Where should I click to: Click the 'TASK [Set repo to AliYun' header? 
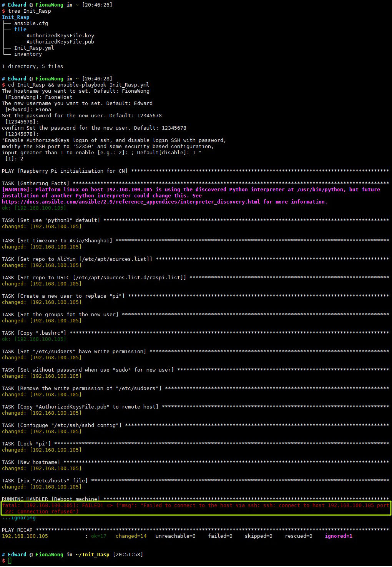[195, 259]
